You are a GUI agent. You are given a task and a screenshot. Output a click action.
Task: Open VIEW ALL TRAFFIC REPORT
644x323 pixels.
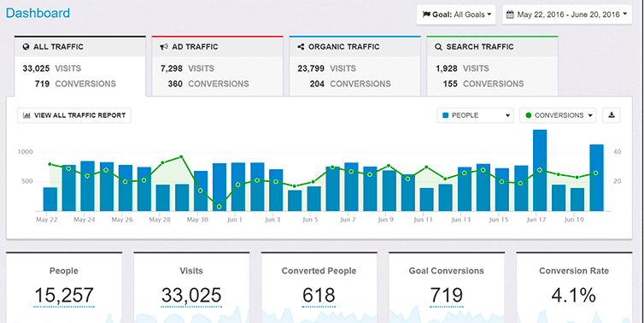point(74,115)
